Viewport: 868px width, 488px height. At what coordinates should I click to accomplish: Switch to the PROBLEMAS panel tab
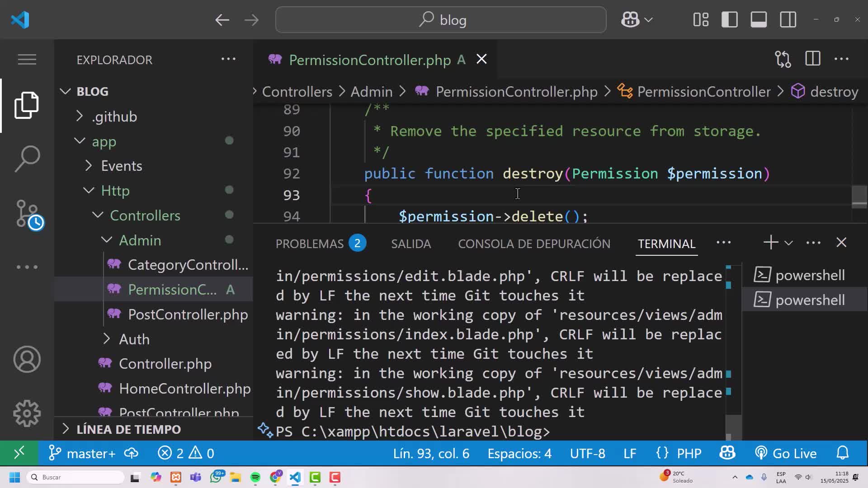[321, 244]
